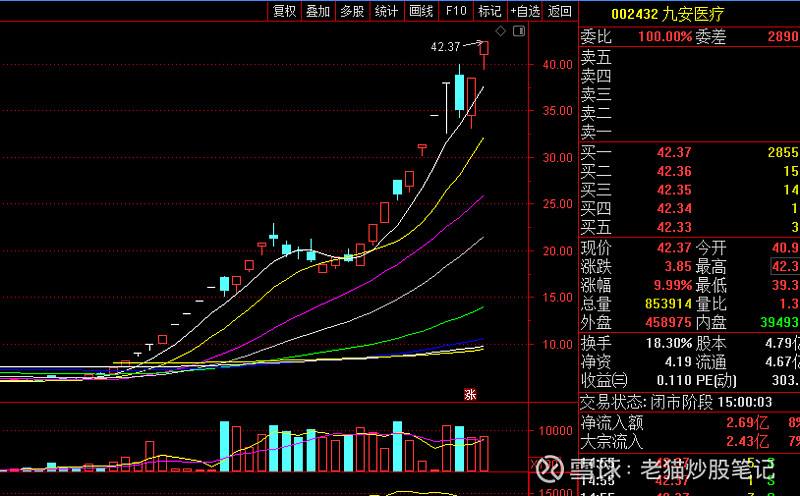
Task: Select the 卖二 order row
Action: point(690,113)
